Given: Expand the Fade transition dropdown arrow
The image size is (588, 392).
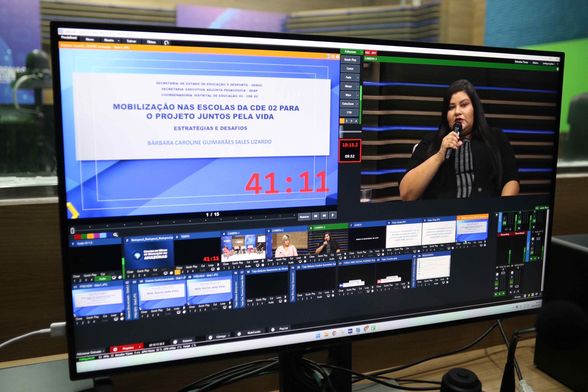Looking at the screenshot, I should click(358, 78).
